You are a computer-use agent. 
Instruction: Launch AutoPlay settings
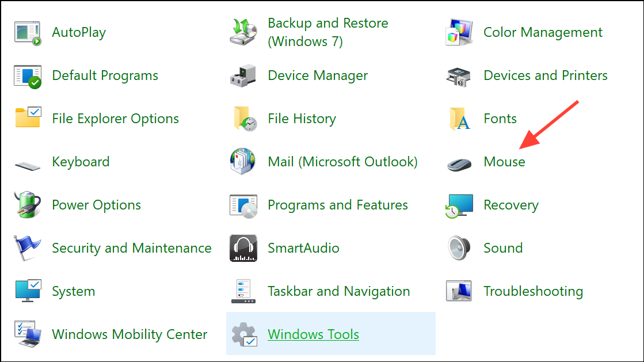78,32
